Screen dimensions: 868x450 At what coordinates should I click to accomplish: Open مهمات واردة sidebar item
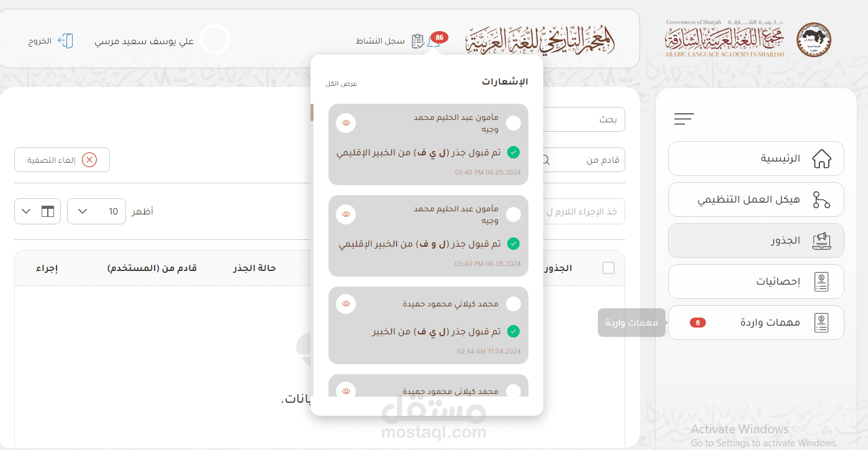coord(756,323)
